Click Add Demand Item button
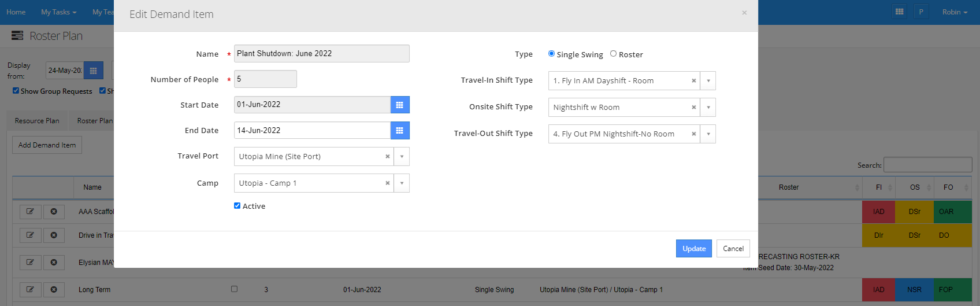This screenshot has height=306, width=980. (x=47, y=145)
